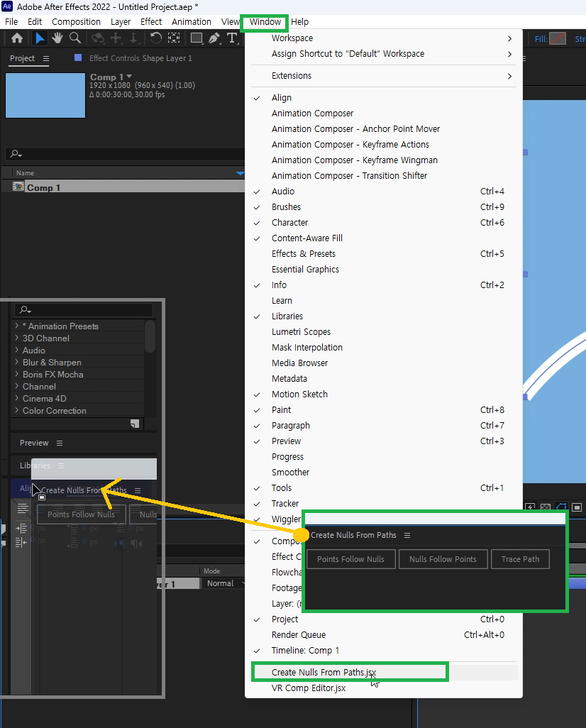Click the composition icon beside Comp 1

18,187
